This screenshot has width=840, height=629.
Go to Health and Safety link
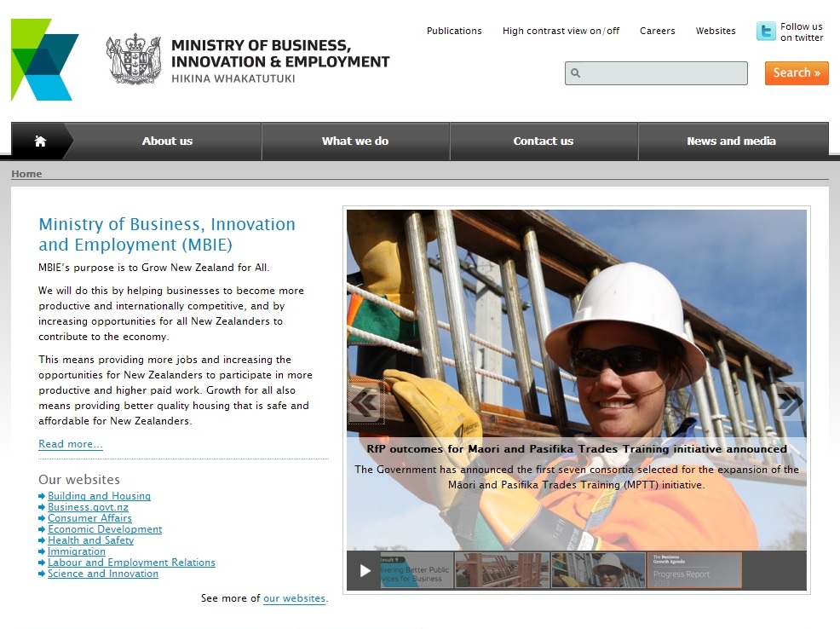click(90, 540)
